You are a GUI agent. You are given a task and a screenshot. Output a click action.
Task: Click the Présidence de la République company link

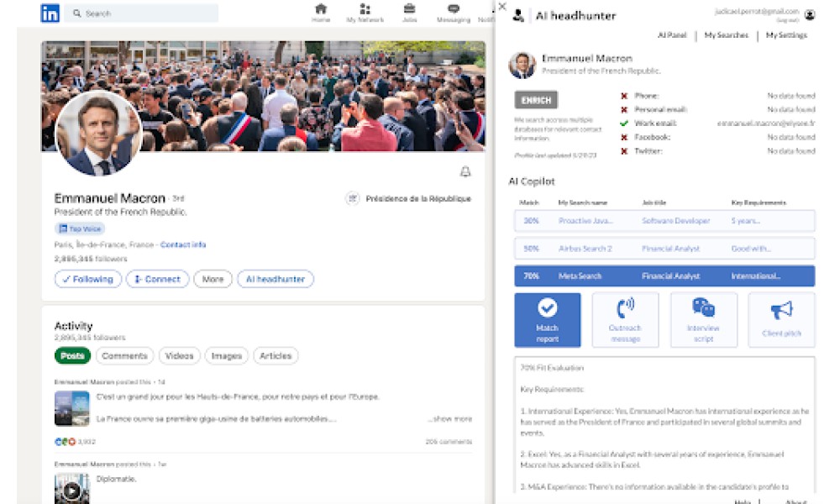[x=417, y=199]
